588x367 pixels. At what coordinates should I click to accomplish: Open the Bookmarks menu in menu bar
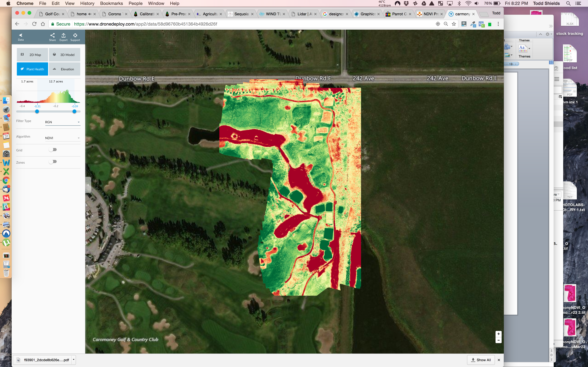[111, 3]
